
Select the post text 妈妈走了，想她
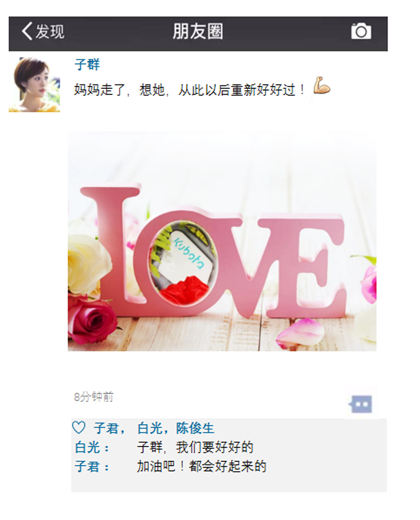pyautogui.click(x=119, y=90)
